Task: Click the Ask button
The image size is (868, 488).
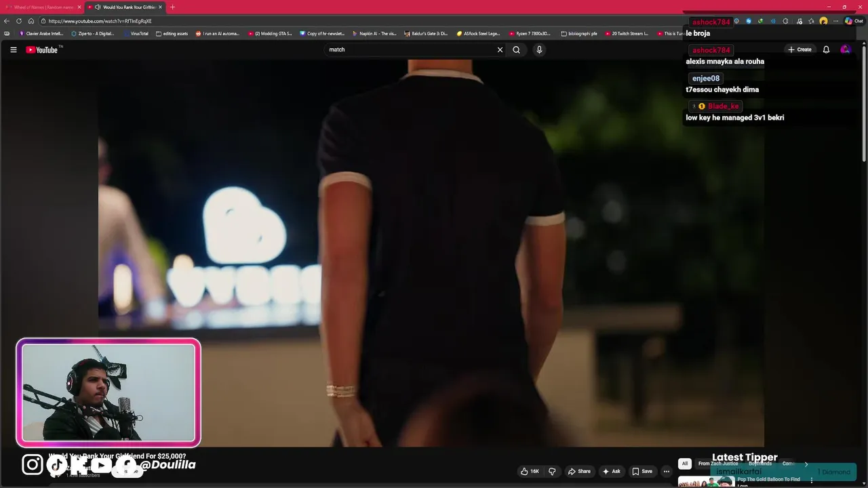Action: point(611,471)
